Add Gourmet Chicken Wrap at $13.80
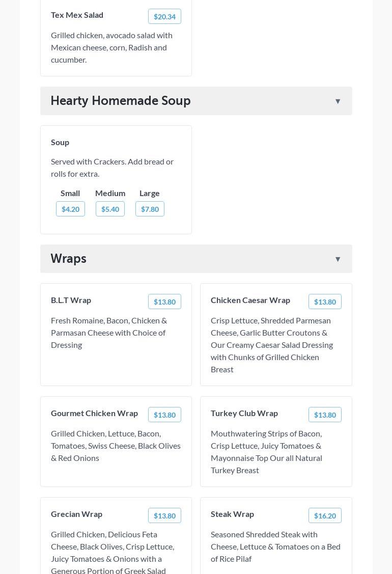 [164, 415]
